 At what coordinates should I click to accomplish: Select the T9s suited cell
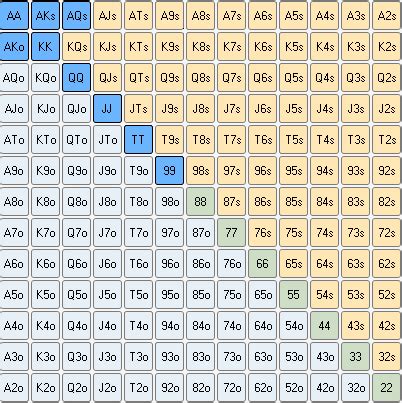(169, 139)
